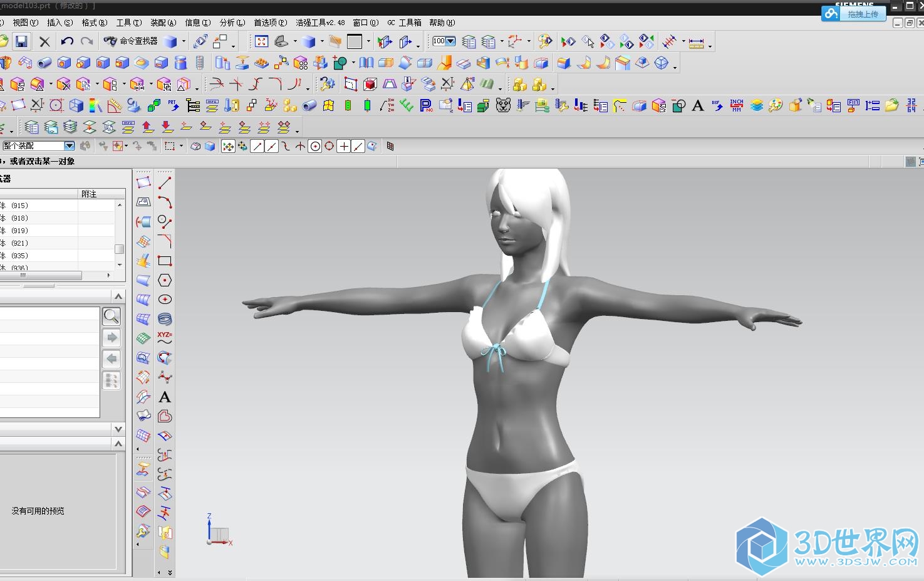Viewport: 924px width, 581px height.
Task: Toggle the existing point plus snap option
Action: coord(344,146)
